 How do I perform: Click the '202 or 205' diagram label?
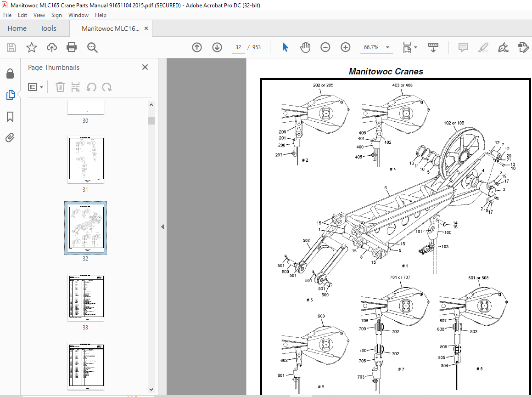[323, 85]
